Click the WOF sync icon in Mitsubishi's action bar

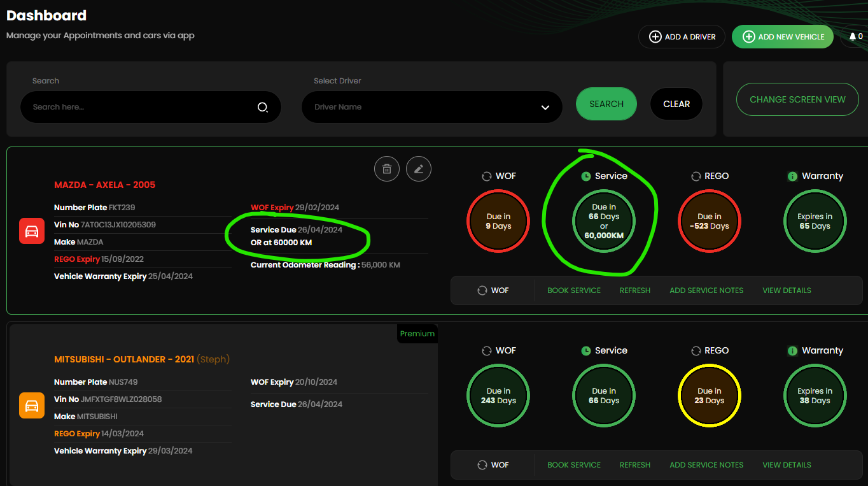tap(482, 465)
